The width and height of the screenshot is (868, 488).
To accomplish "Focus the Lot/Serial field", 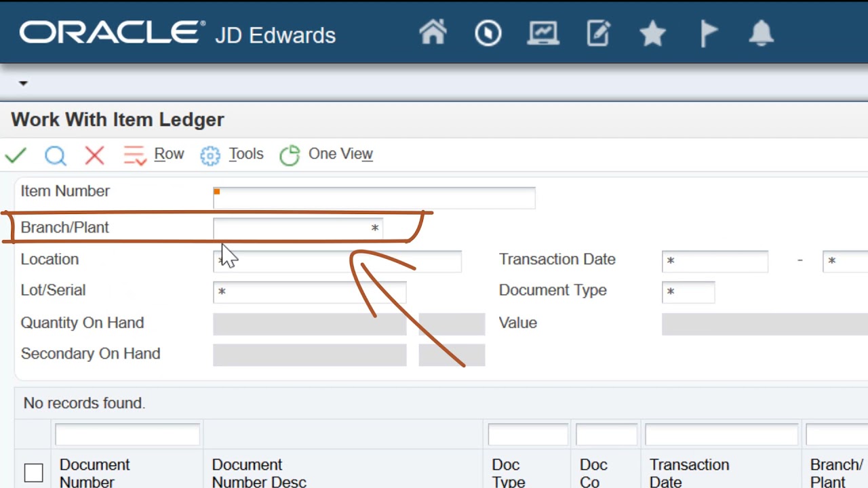I will [310, 292].
